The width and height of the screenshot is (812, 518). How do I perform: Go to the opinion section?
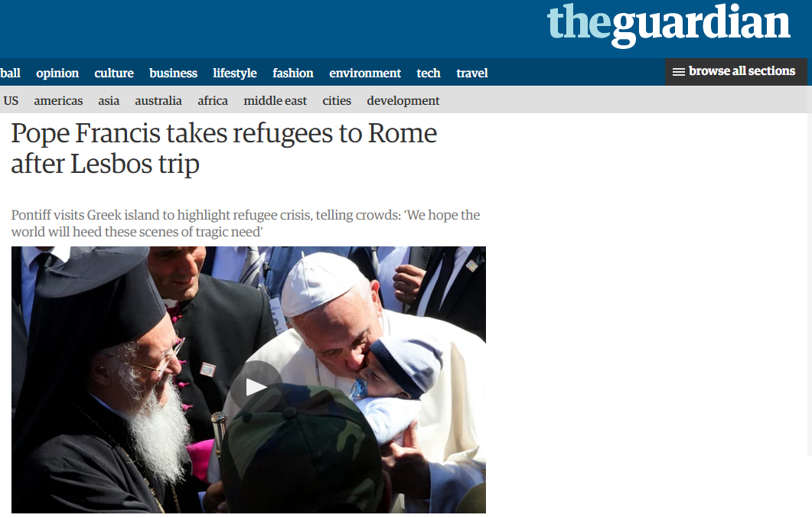click(57, 73)
